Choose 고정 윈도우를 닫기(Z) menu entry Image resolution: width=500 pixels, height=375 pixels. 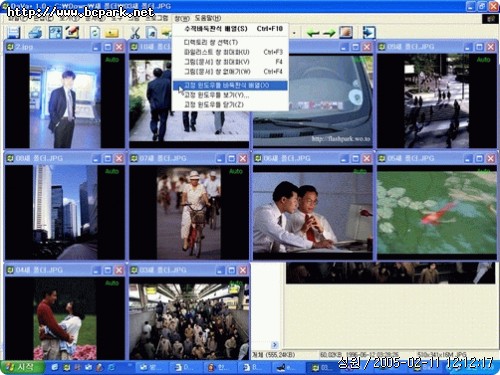click(230, 105)
